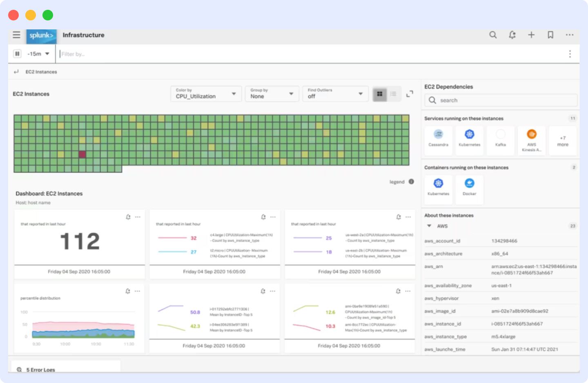Click the global search magnifier in the top bar
Viewport: 588px width, 383px height.
[493, 35]
